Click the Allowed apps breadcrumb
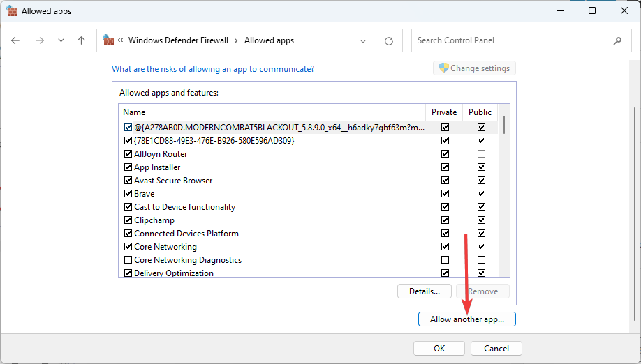641x364 pixels. 269,40
